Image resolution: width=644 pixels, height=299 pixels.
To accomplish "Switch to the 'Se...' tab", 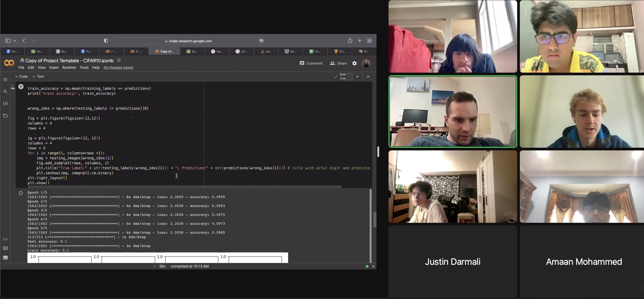I will tap(192, 51).
